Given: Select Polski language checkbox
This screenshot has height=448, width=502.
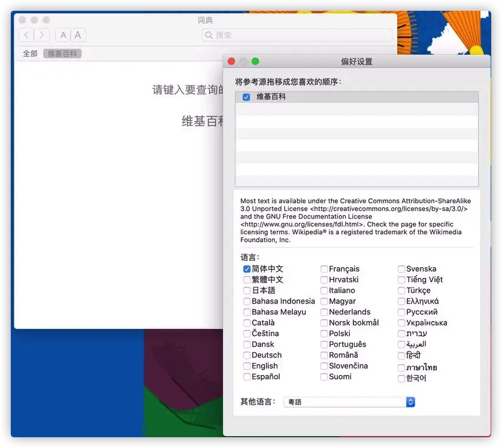Looking at the screenshot, I should click(x=324, y=334).
